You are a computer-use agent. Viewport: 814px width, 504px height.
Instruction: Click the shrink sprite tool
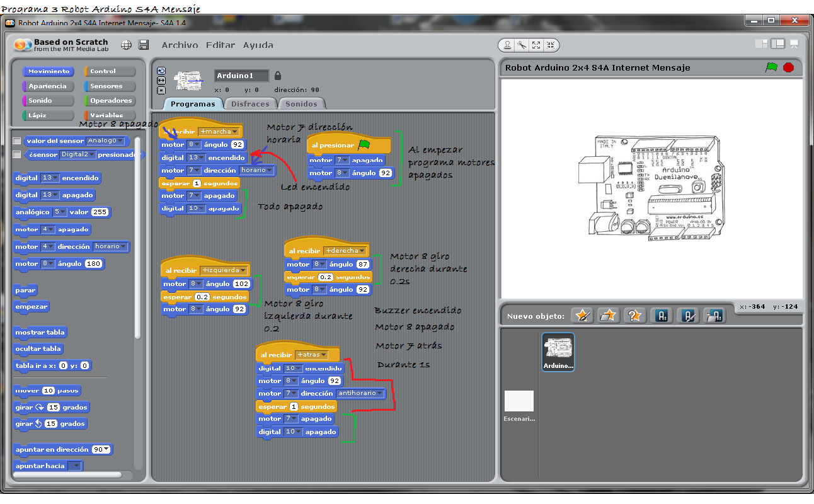(551, 45)
